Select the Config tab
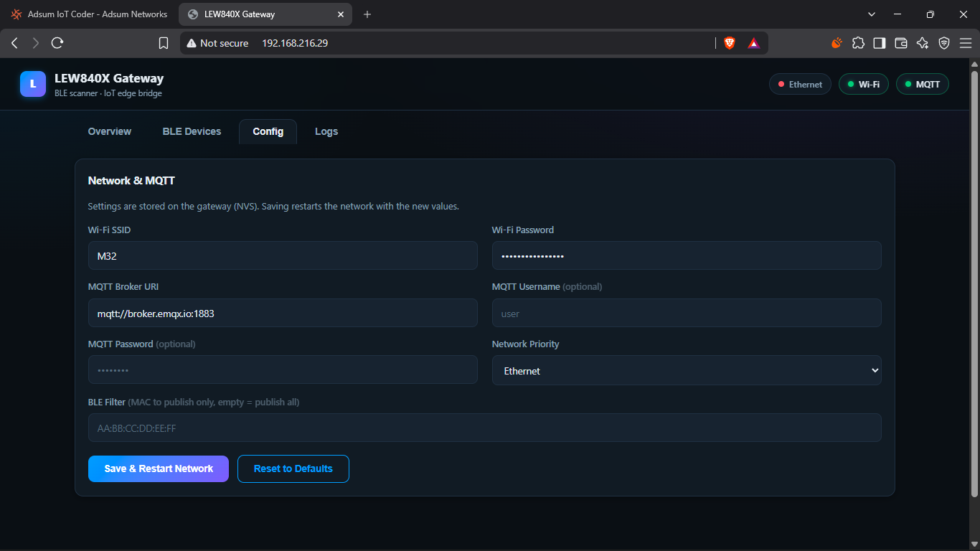 click(x=268, y=131)
